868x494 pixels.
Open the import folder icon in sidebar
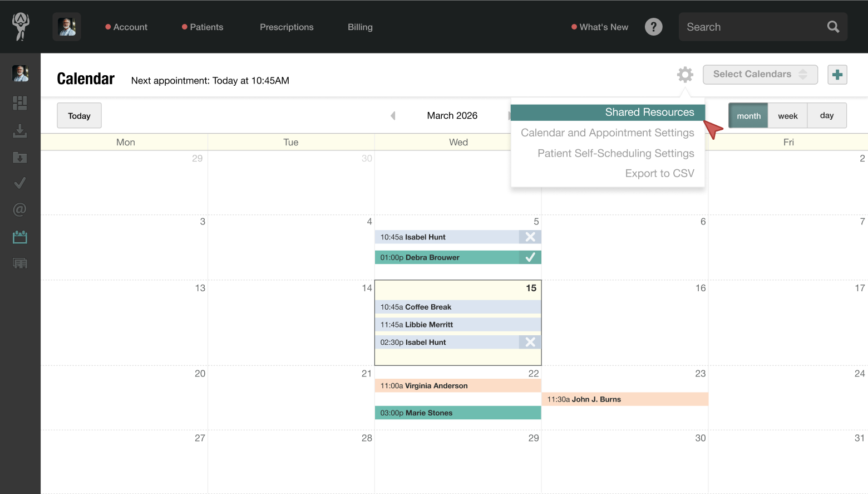[20, 158]
